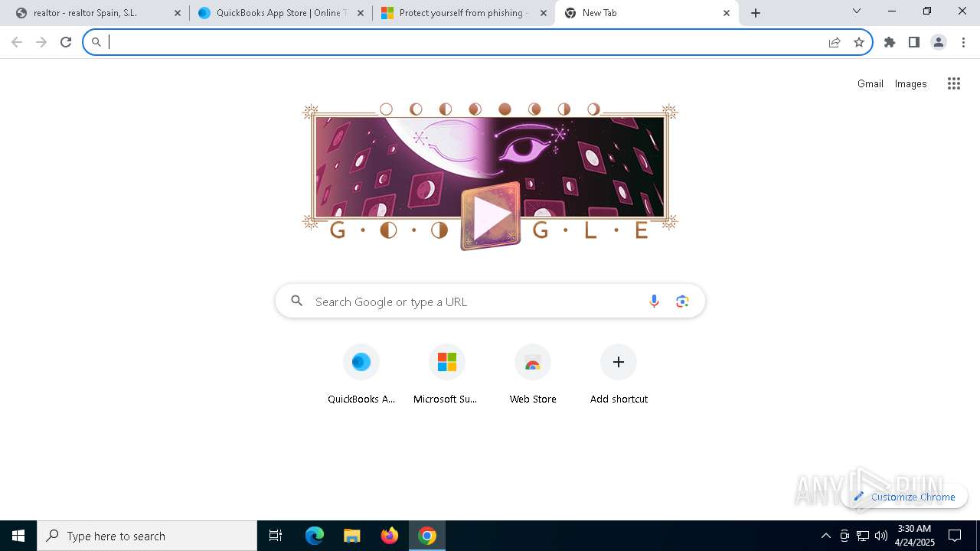Switch to the QuickBooks App Store tab

279,13
